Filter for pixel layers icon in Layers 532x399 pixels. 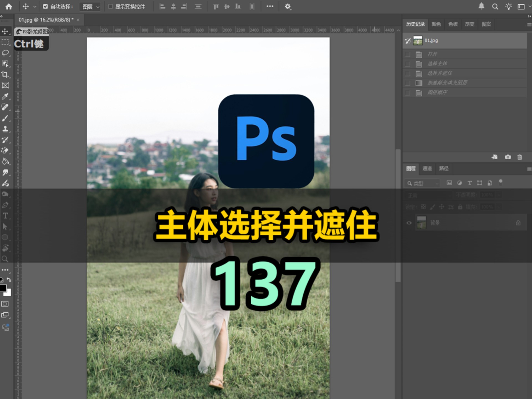449,183
